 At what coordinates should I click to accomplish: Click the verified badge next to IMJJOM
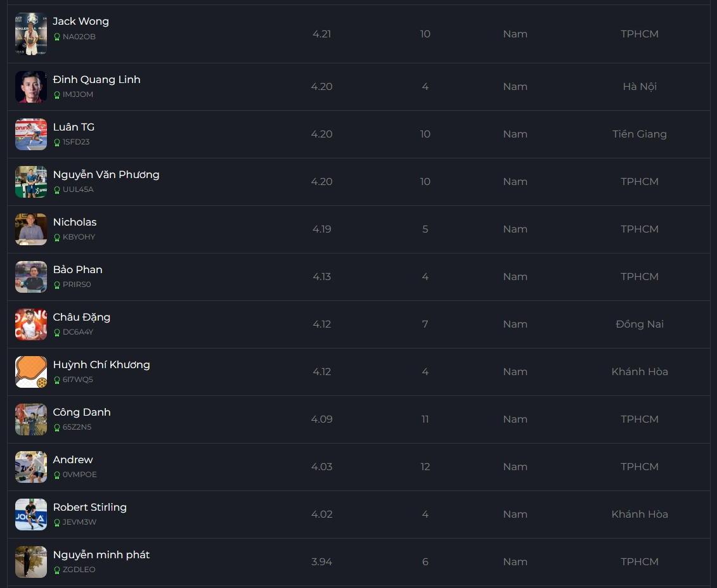pos(56,95)
